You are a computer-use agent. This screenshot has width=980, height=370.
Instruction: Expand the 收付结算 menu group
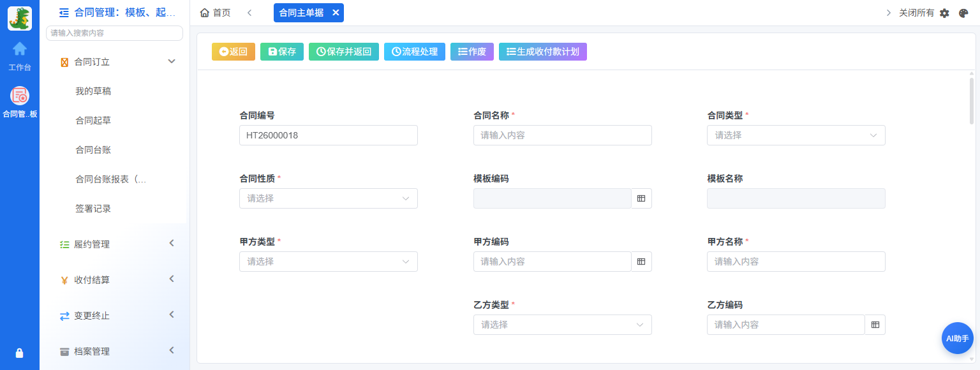[114, 280]
